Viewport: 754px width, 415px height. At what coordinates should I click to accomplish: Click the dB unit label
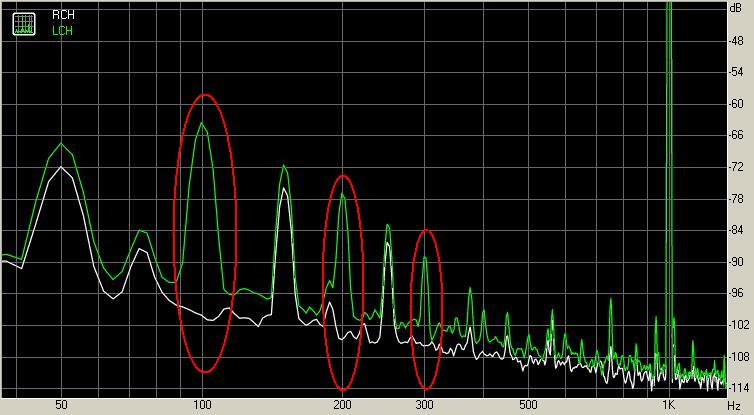(736, 8)
